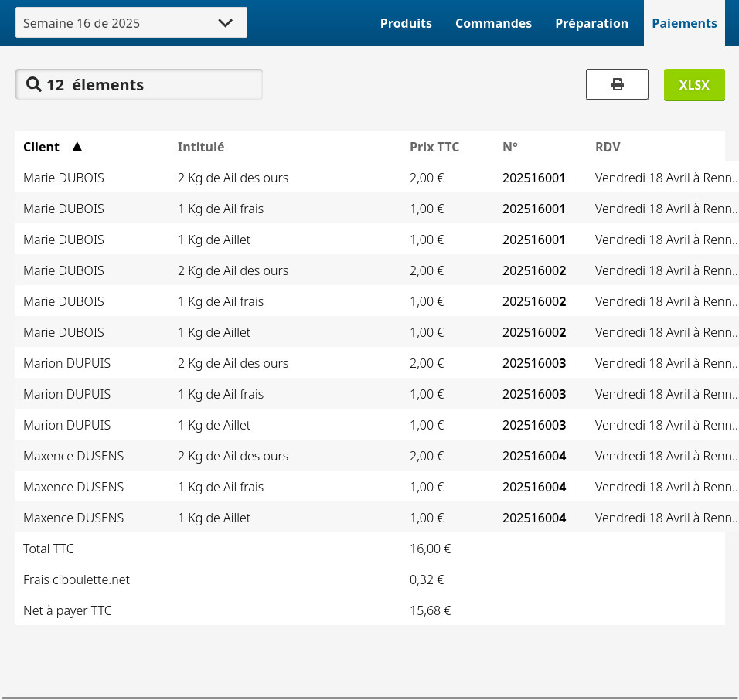Click Marion DUPUIS in the Ail des ours row

pyautogui.click(x=67, y=363)
